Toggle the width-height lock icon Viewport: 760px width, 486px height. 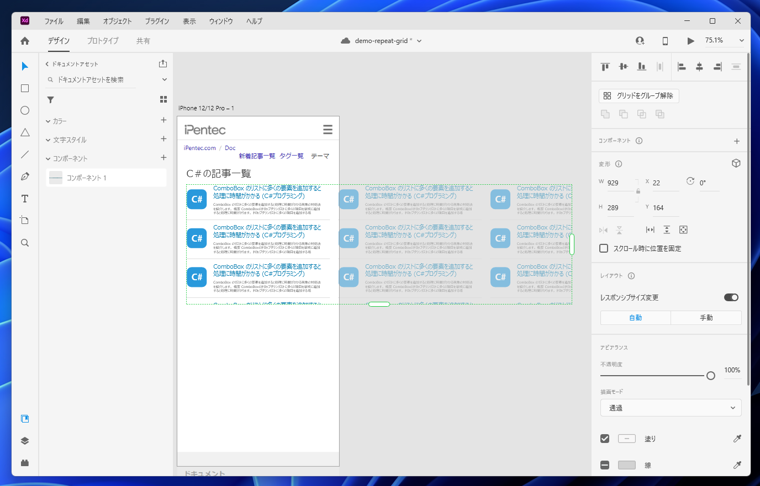pos(638,191)
